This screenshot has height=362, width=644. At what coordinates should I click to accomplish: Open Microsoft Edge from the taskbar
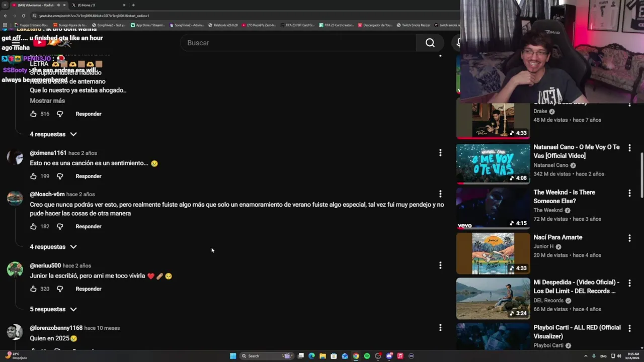(311, 356)
